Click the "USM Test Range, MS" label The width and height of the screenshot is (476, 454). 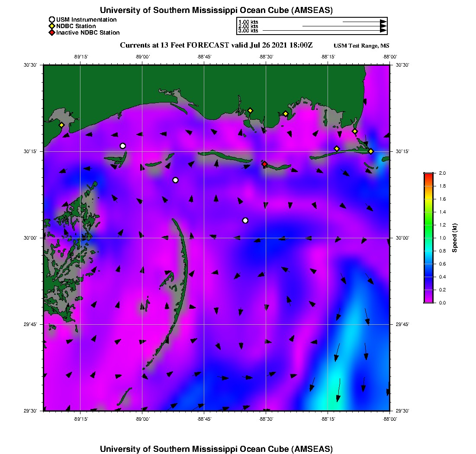pos(361,46)
